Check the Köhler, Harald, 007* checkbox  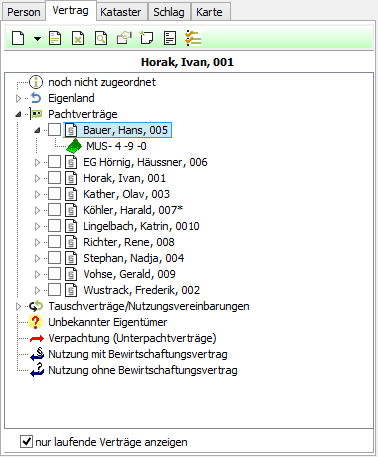(54, 210)
